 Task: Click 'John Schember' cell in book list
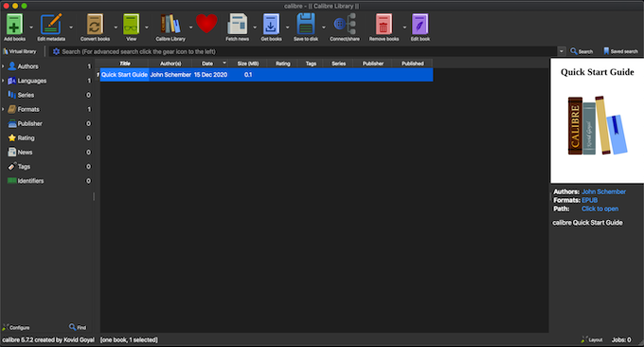tap(170, 75)
